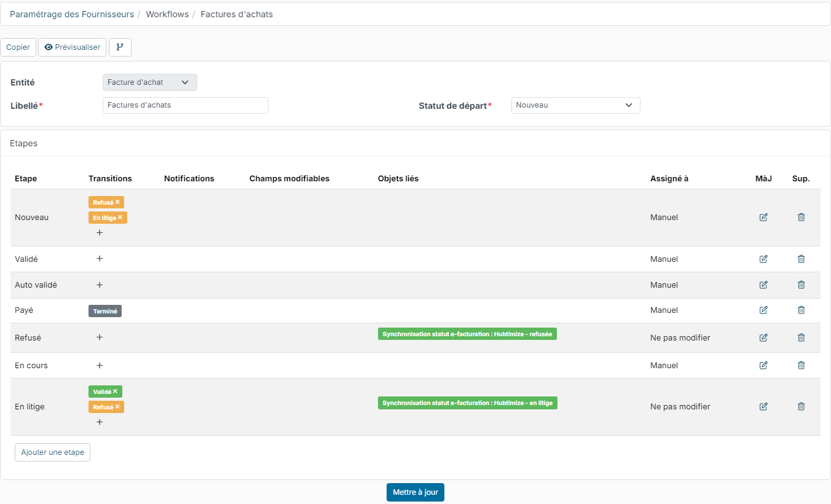
Task: Open the Statut de départ dropdown
Action: tap(576, 105)
